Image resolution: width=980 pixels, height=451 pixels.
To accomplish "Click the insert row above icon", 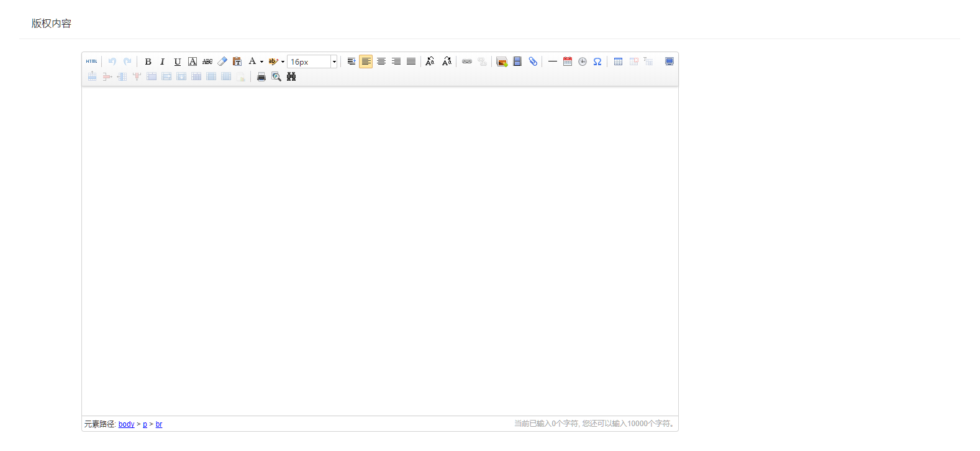I will [92, 76].
